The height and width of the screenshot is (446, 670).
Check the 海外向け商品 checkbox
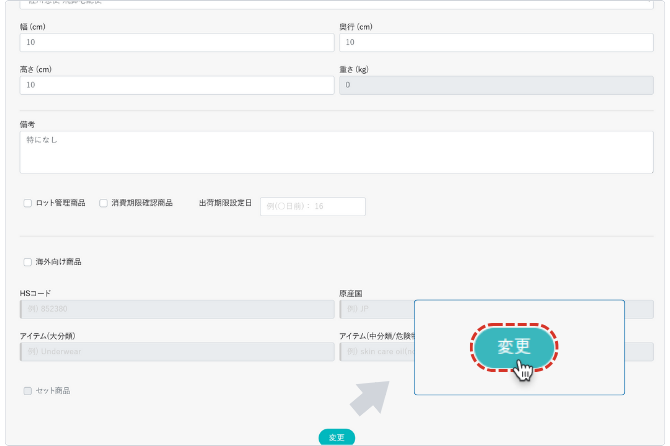pyautogui.click(x=28, y=262)
